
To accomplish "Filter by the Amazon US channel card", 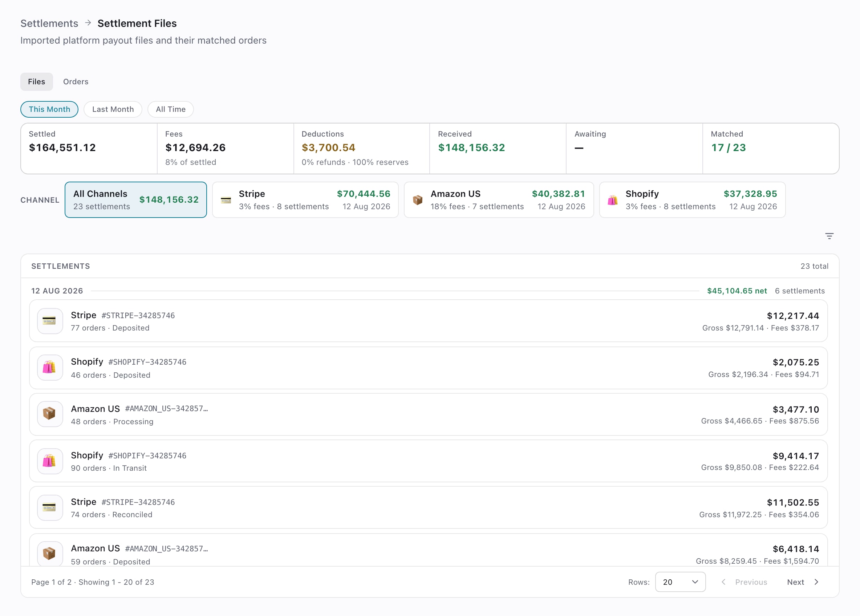I will [x=499, y=200].
